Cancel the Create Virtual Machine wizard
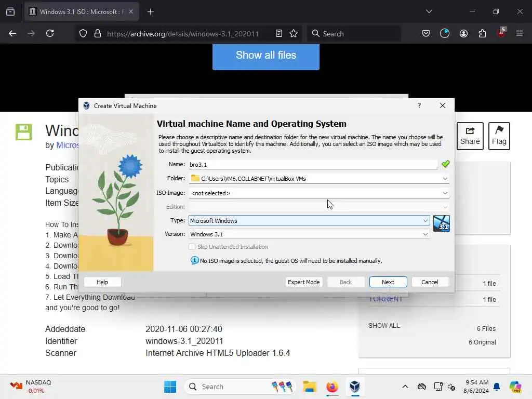The image size is (532, 399). click(430, 282)
